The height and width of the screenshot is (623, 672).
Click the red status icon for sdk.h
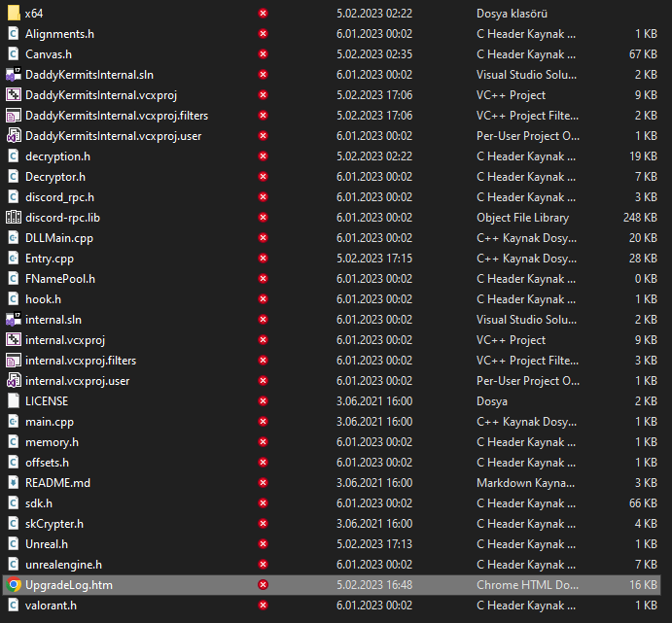pos(264,503)
